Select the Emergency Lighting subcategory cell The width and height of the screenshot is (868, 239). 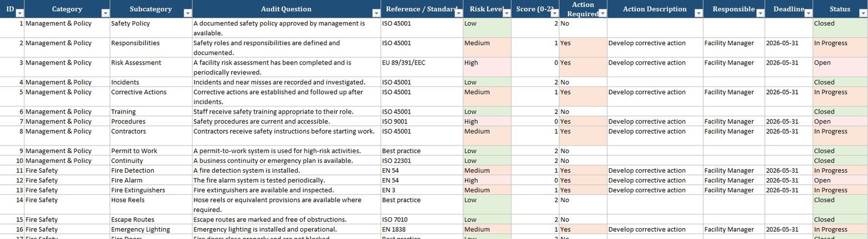click(150, 229)
